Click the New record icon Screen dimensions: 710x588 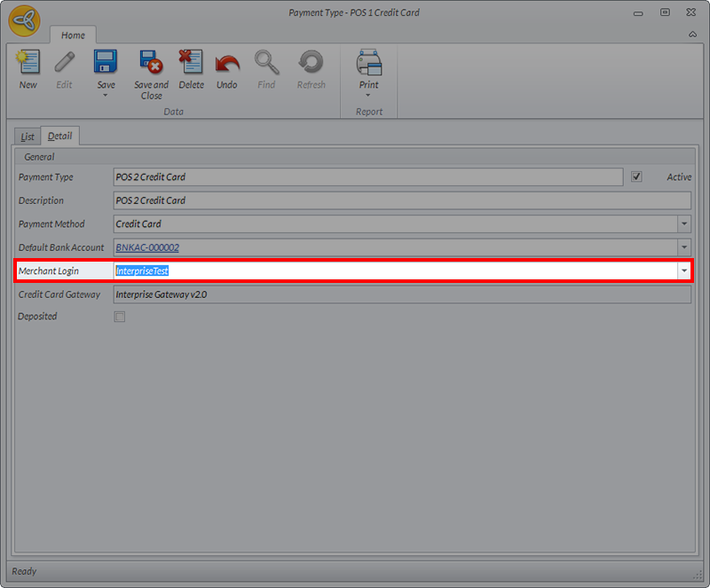(x=28, y=63)
